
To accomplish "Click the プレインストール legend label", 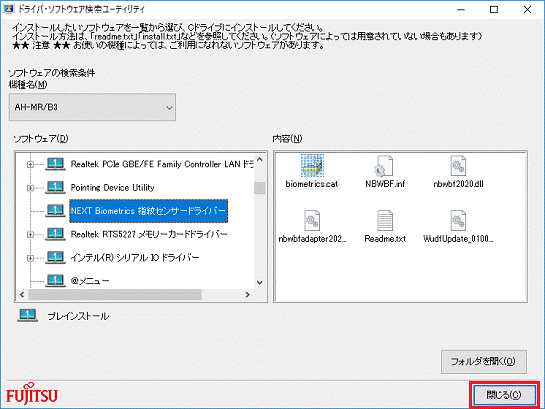I will pos(78,316).
